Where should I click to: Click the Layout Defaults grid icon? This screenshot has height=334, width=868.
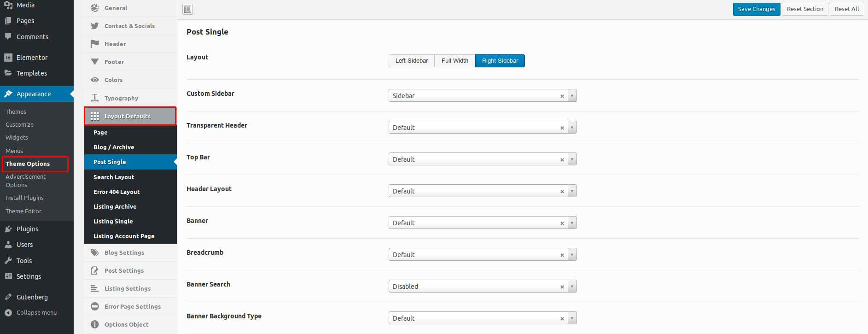[x=95, y=116]
